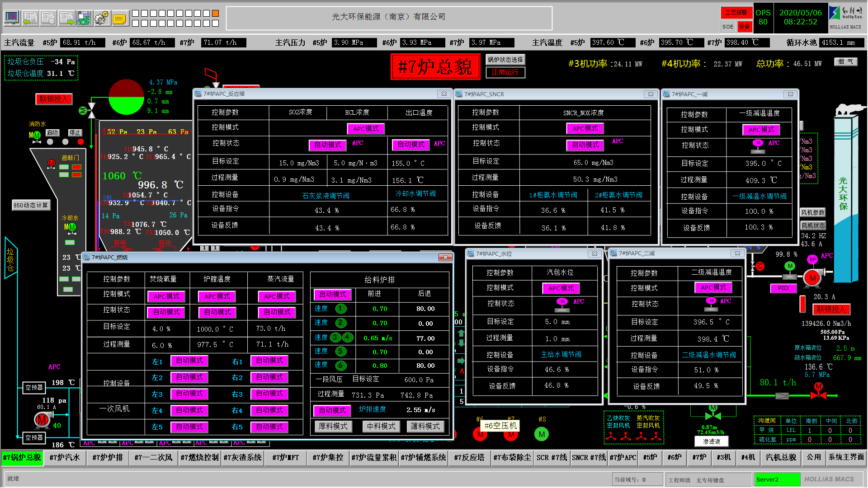Click the 工艺报警 alarm button
868x488 pixels.
736,13
